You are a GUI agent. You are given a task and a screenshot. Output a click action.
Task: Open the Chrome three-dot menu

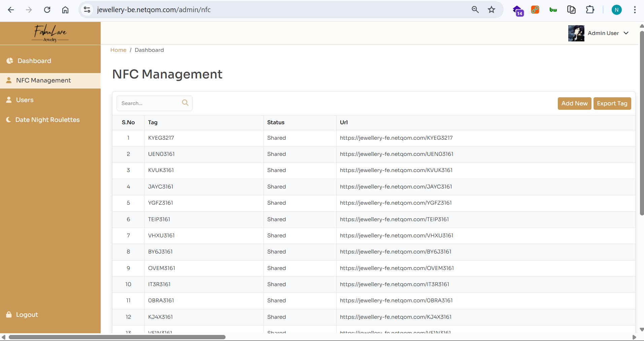635,10
